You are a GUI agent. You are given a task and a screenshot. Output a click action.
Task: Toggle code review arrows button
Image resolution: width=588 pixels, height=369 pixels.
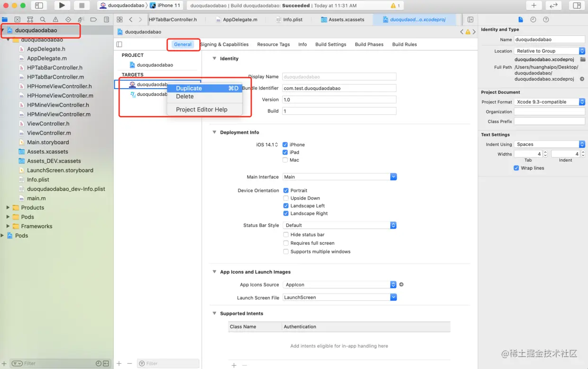point(553,6)
